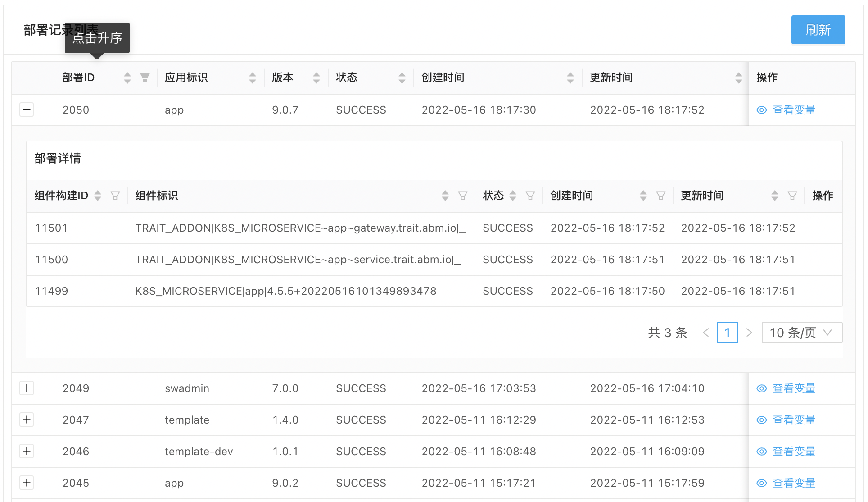The image size is (868, 502).
Task: Click eye icon for deployment 2047
Action: [761, 420]
